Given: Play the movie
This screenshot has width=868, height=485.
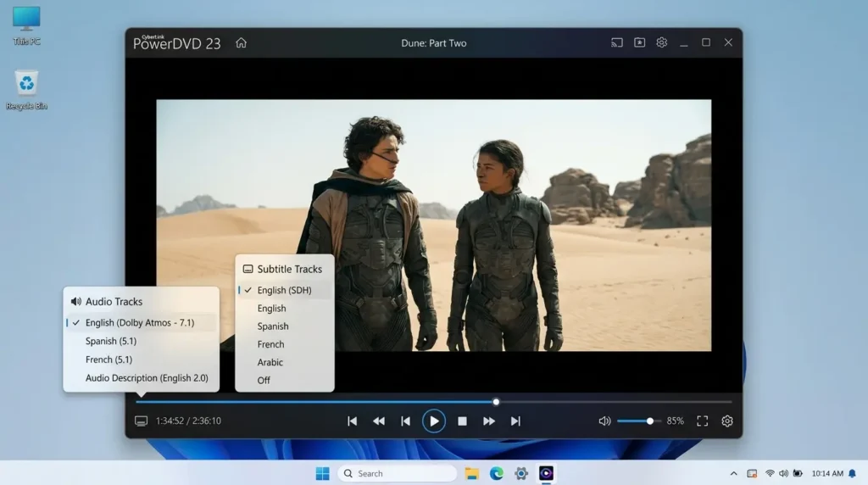Looking at the screenshot, I should 433,421.
